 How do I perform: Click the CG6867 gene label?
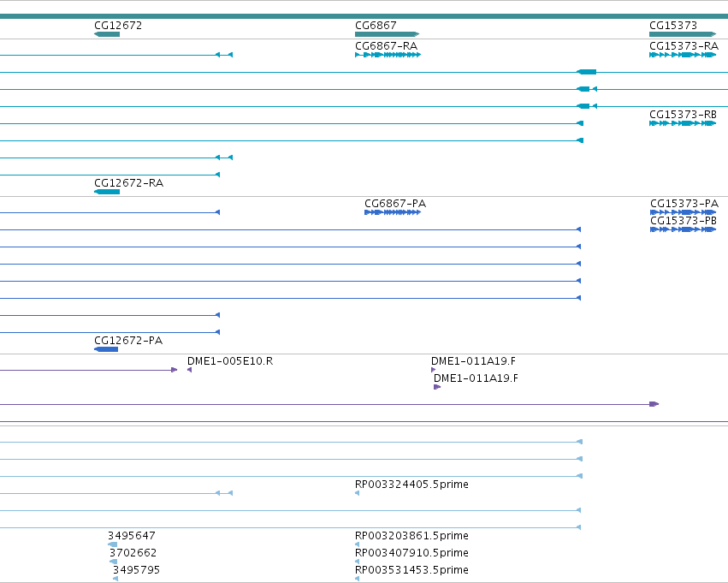(376, 25)
